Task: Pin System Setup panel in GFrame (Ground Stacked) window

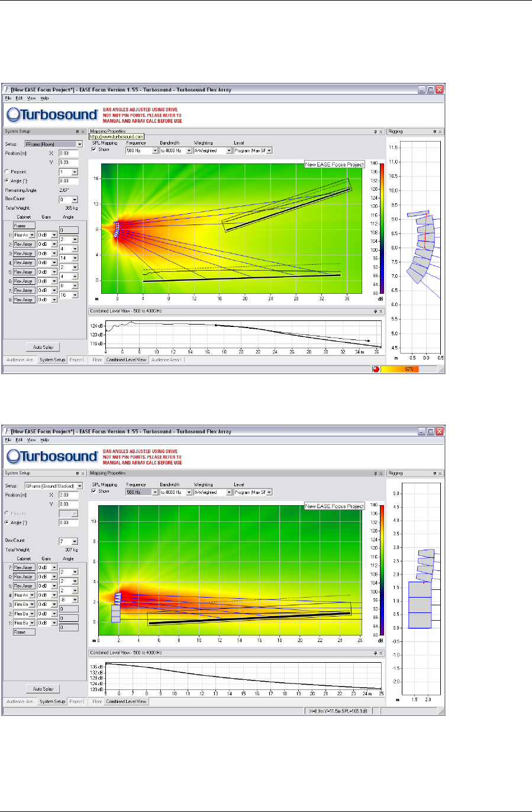Action: 78,473
